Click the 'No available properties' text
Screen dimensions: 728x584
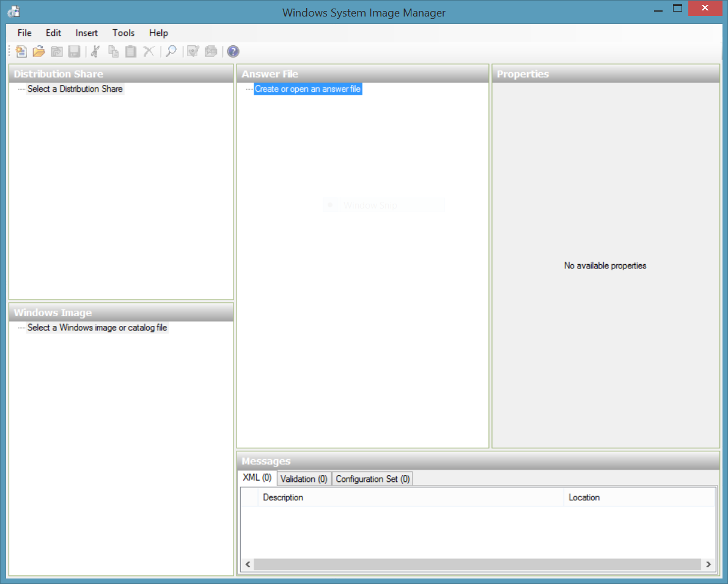click(x=605, y=266)
